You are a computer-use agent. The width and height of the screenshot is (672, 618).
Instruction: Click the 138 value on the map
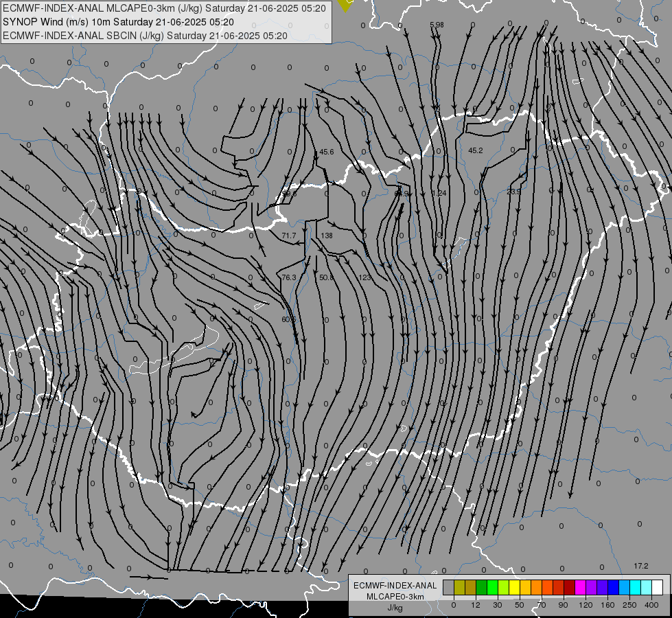[x=327, y=236]
